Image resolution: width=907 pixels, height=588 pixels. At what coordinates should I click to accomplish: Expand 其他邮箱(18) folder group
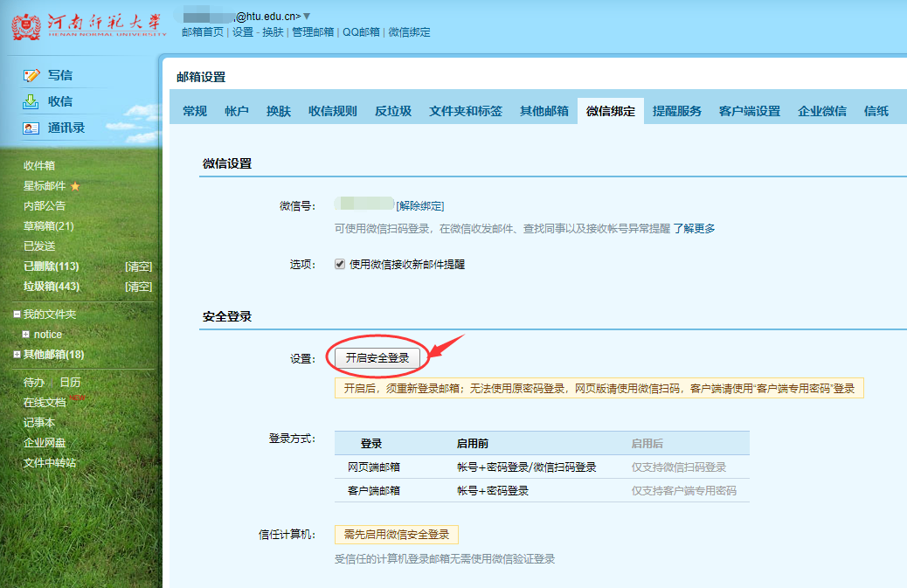[x=17, y=355]
